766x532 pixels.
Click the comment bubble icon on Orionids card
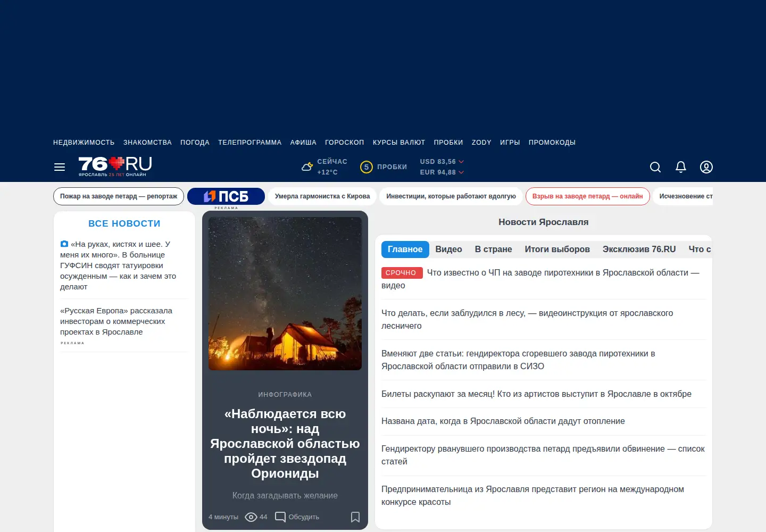pos(280,517)
